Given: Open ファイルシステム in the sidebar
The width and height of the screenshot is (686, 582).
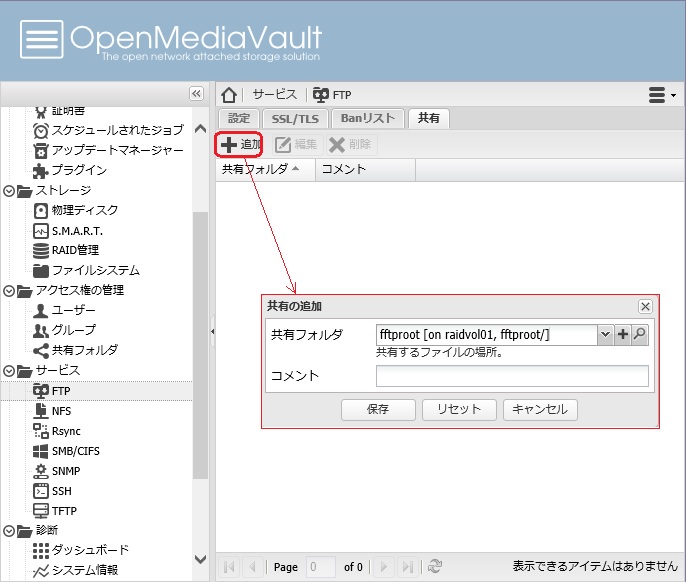Looking at the screenshot, I should coord(87,270).
